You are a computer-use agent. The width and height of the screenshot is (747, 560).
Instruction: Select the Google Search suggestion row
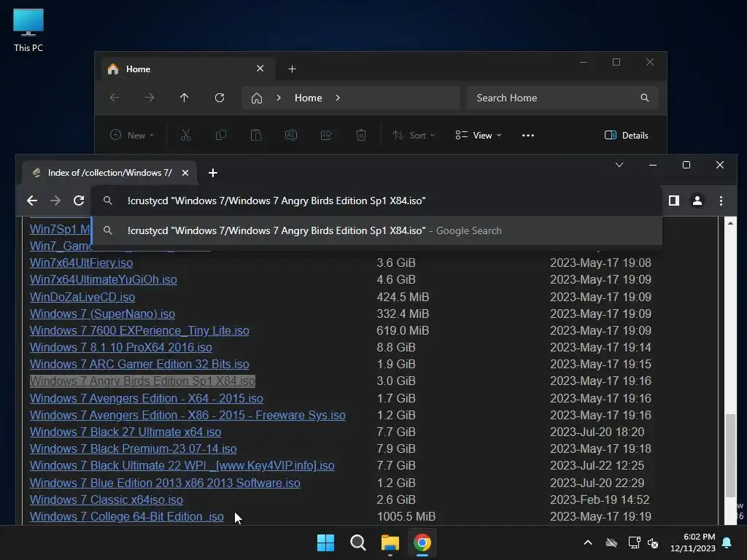[x=376, y=230]
